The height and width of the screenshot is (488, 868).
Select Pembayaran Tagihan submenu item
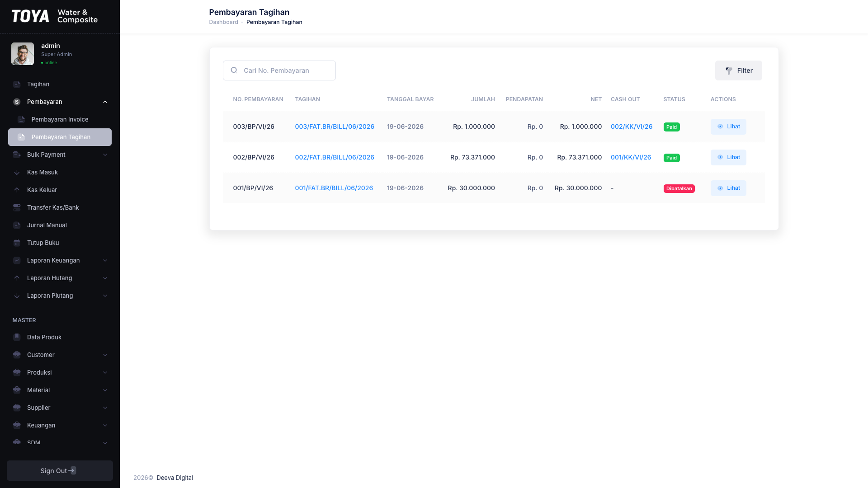tap(60, 137)
